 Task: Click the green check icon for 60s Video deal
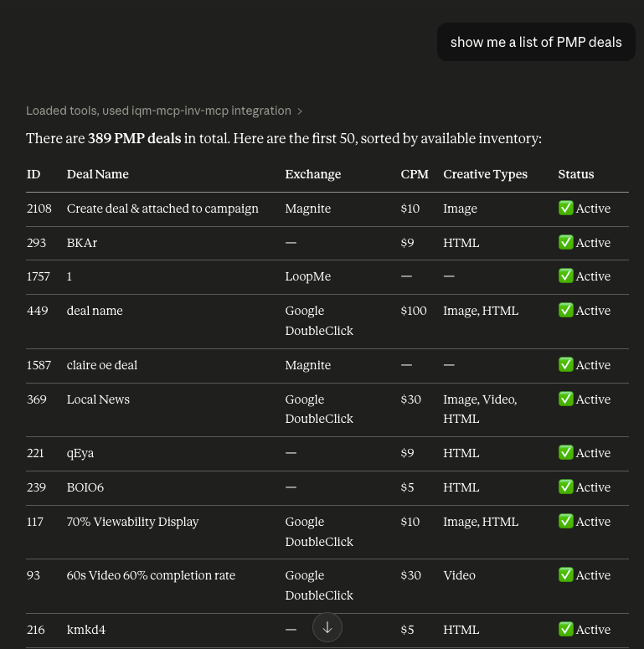pos(566,575)
